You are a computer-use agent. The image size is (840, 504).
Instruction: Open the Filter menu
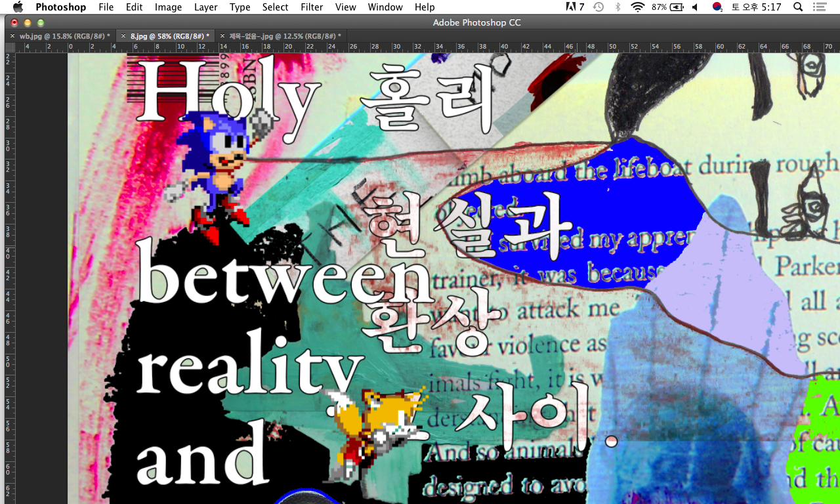point(312,7)
